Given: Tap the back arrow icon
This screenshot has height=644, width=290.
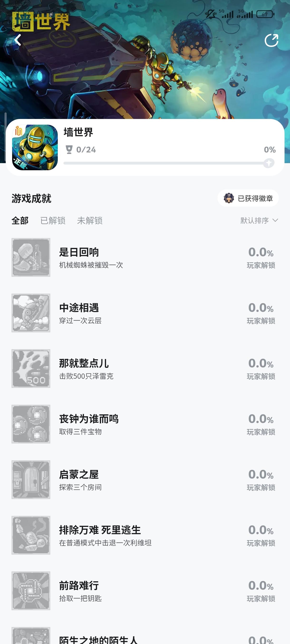Looking at the screenshot, I should point(18,40).
